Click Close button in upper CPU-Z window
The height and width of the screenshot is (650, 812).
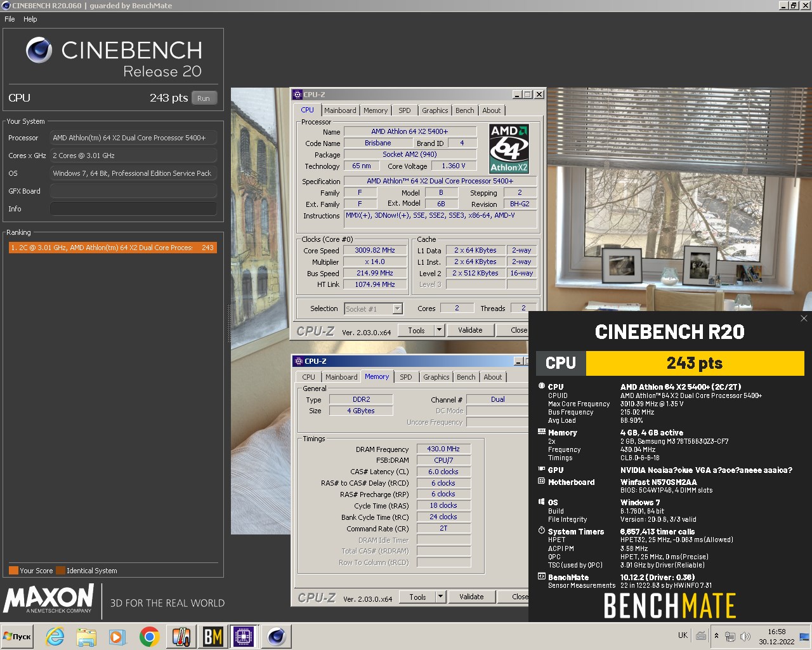pos(519,330)
